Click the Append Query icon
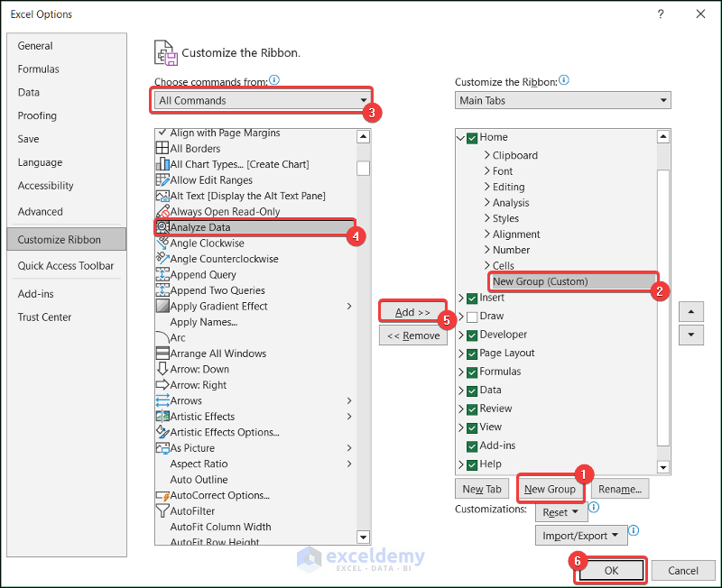 162,274
